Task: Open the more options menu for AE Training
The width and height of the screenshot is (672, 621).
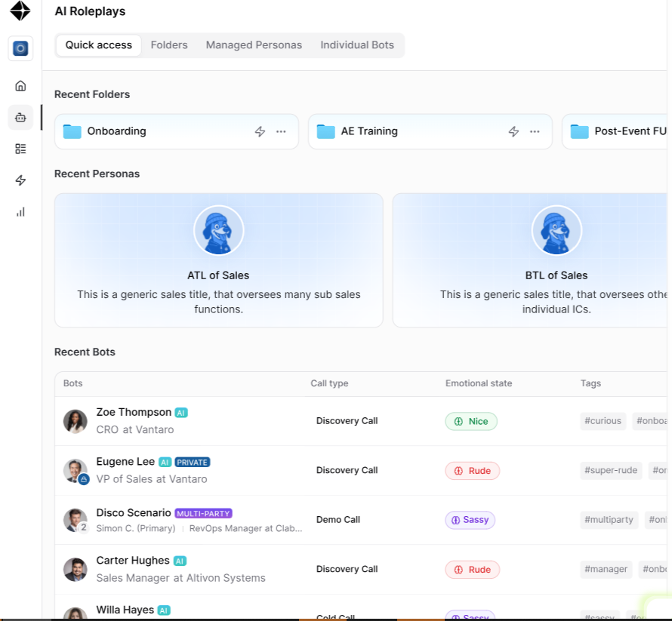Action: (535, 131)
